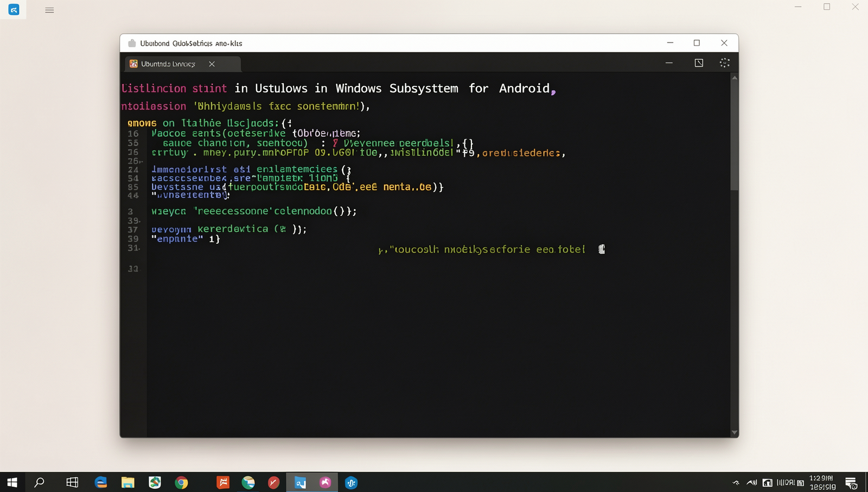Open the hamburger menu in outer window
The height and width of the screenshot is (492, 868).
pos(49,10)
